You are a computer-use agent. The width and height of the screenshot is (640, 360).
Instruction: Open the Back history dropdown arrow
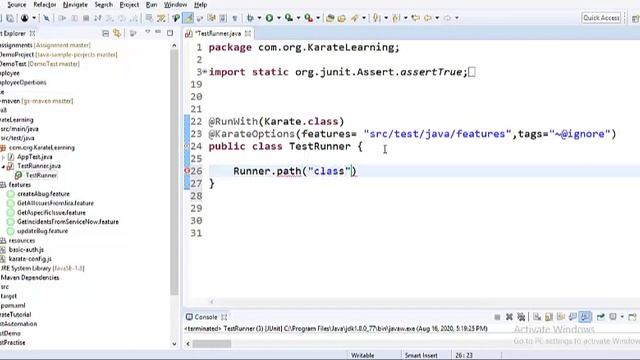coord(437,18)
